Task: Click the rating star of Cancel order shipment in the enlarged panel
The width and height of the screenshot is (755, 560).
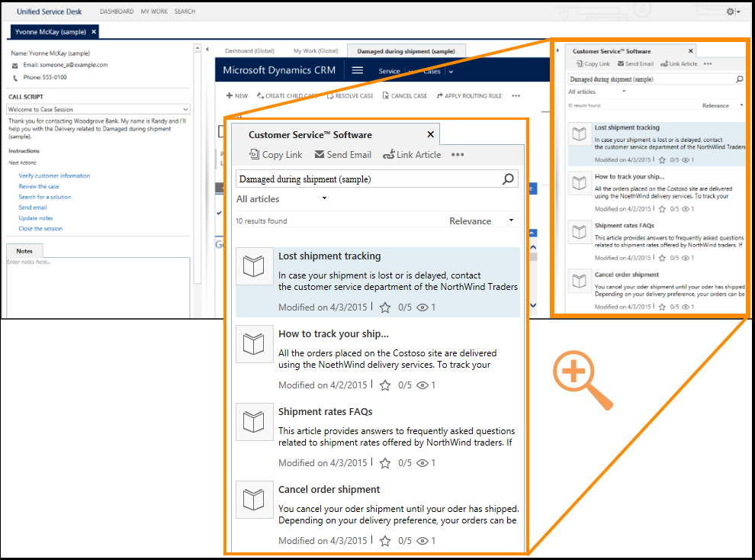Action: pos(385,541)
